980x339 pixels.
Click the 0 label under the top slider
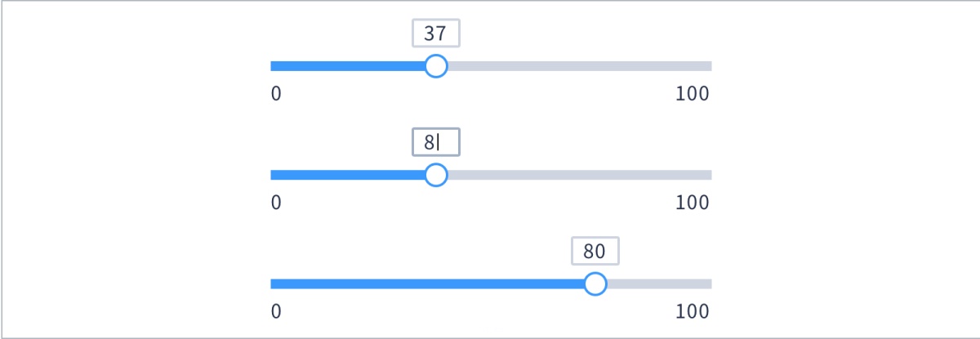click(x=276, y=94)
